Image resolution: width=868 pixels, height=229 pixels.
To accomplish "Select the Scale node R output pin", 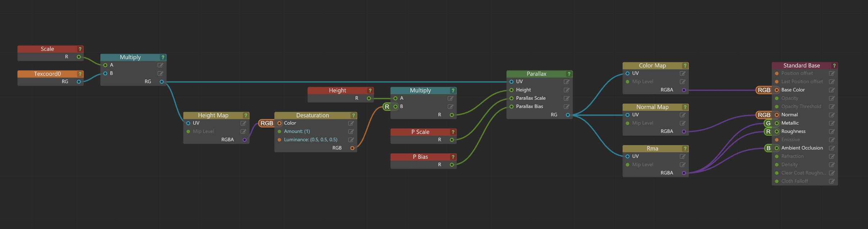I will tap(79, 57).
